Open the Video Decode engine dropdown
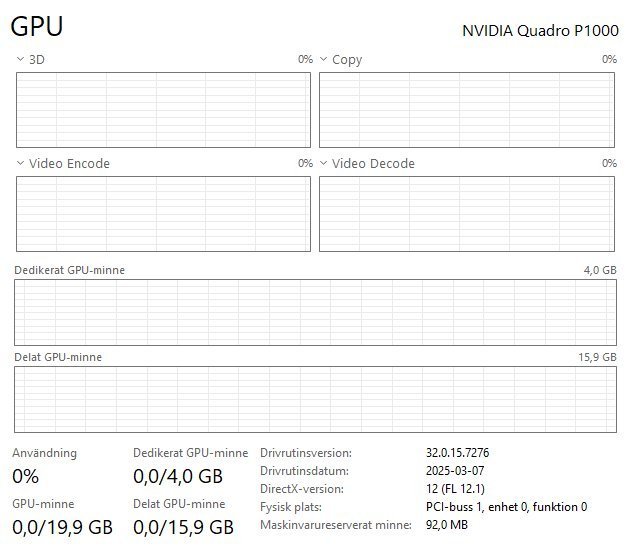The image size is (636, 559). tap(323, 163)
